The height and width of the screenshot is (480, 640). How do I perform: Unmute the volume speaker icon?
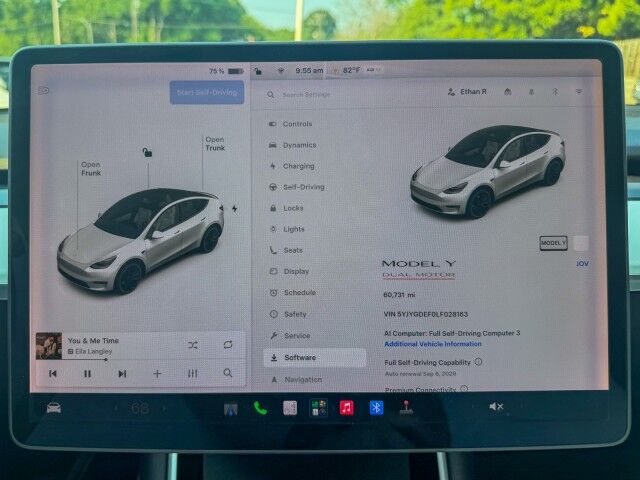point(496,407)
